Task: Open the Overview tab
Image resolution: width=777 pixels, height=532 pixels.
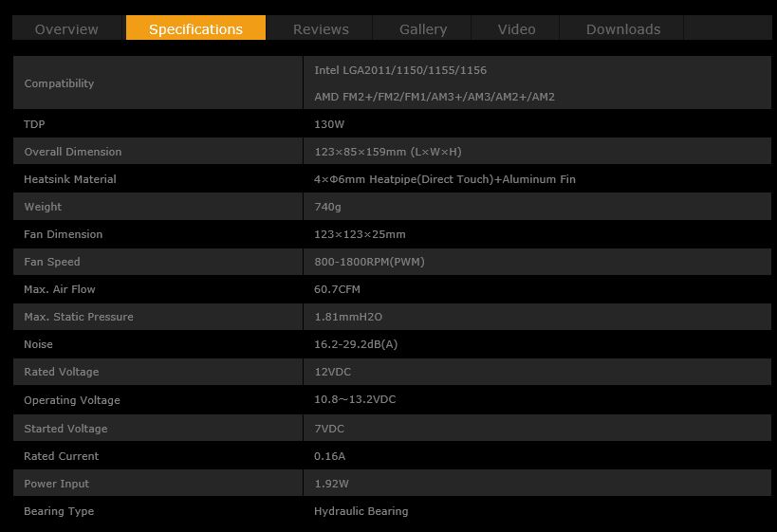Action: 66,28
